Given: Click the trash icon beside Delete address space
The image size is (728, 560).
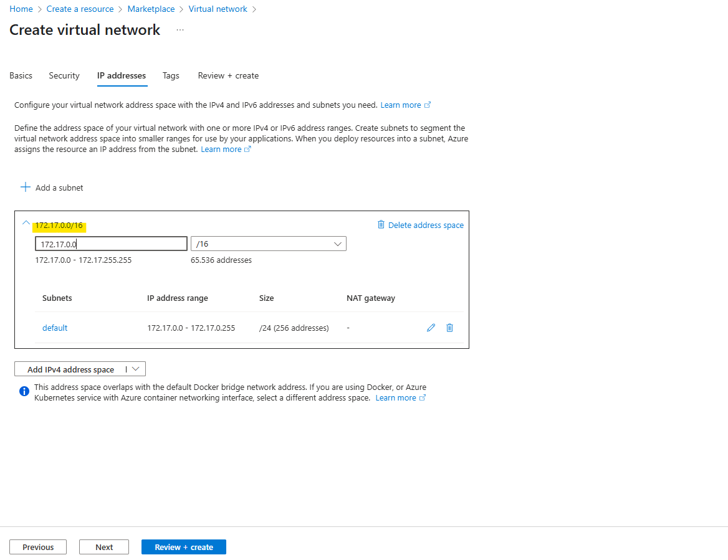Looking at the screenshot, I should (381, 224).
